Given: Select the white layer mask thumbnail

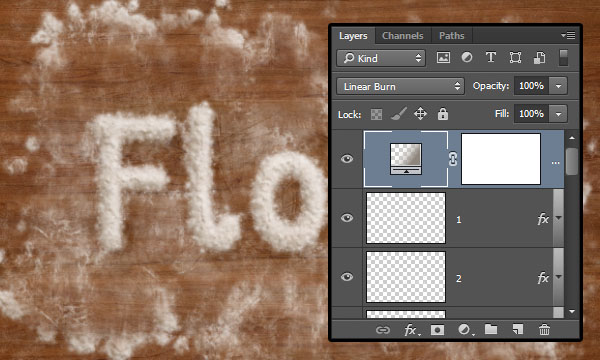Looking at the screenshot, I should point(501,159).
